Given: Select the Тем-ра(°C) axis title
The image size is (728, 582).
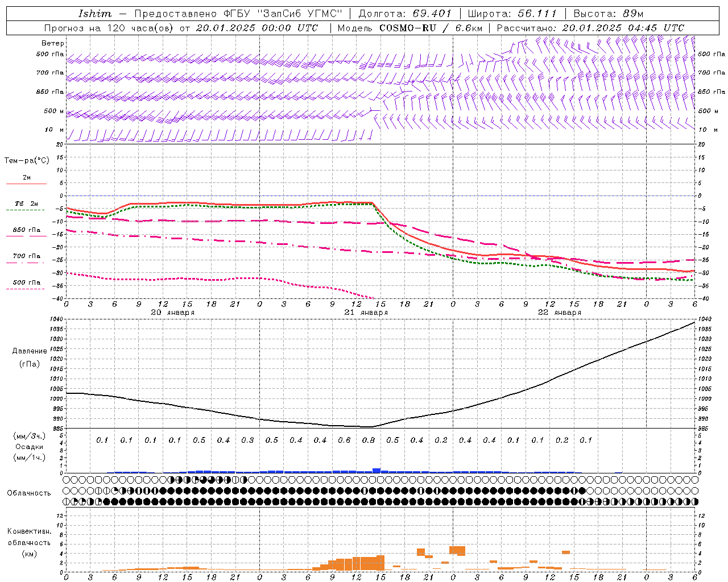Looking at the screenshot, I should 27,161.
